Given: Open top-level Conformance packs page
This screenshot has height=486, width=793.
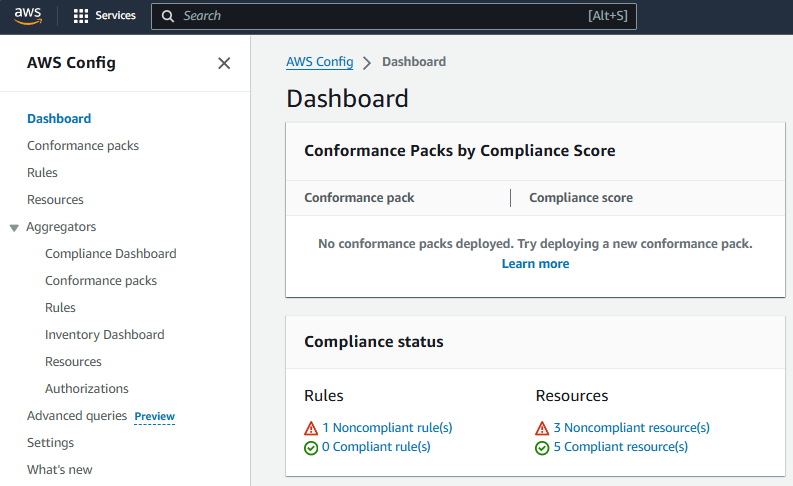Looking at the screenshot, I should (x=83, y=146).
